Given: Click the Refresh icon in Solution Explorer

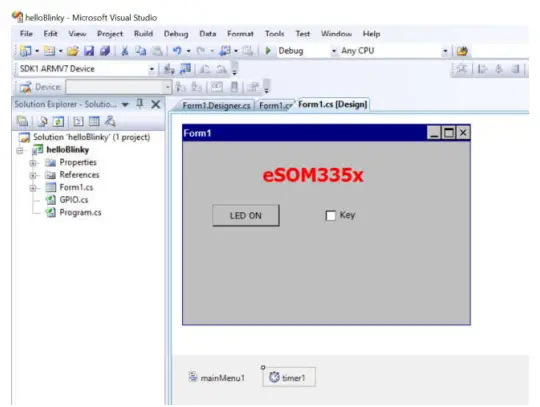Looking at the screenshot, I should pos(58,121).
